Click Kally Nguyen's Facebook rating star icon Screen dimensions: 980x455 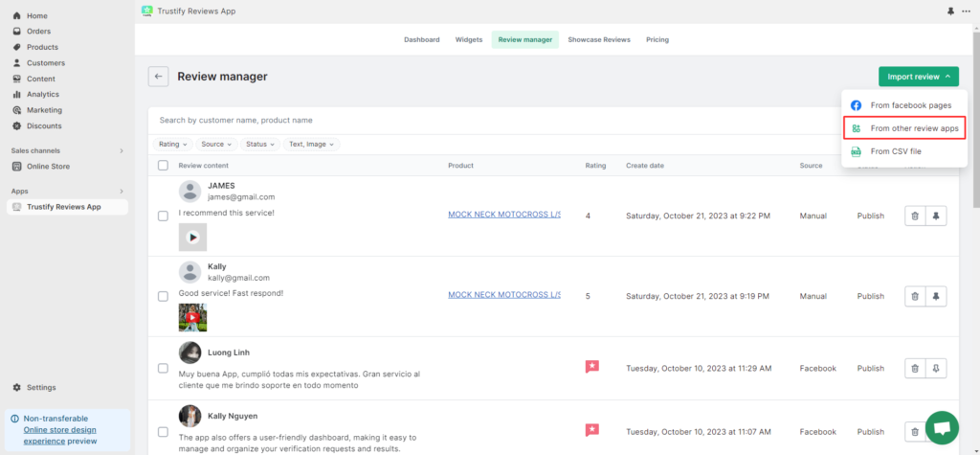click(591, 430)
